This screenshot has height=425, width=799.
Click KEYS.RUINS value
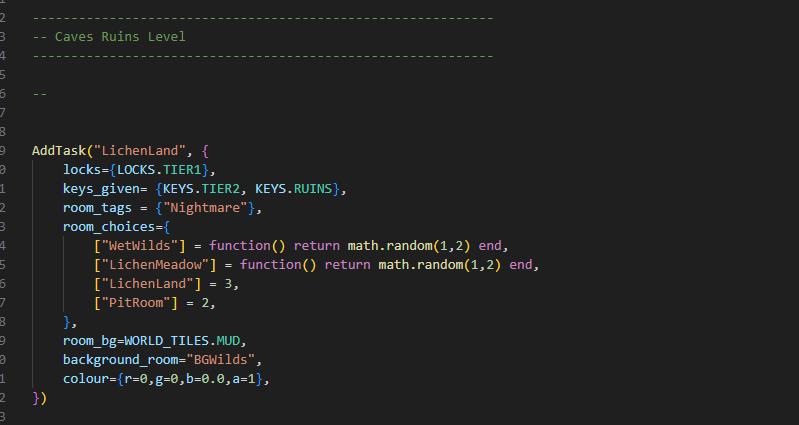pyautogui.click(x=294, y=189)
